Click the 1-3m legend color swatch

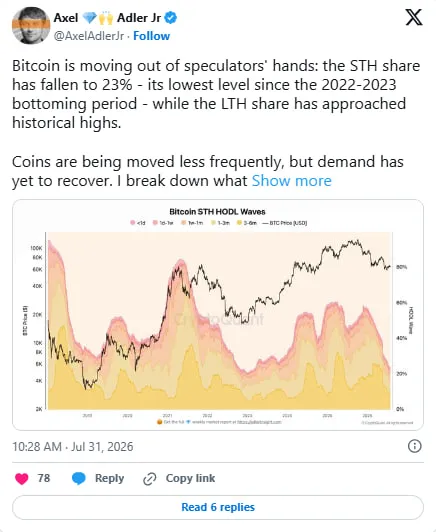coord(213,223)
